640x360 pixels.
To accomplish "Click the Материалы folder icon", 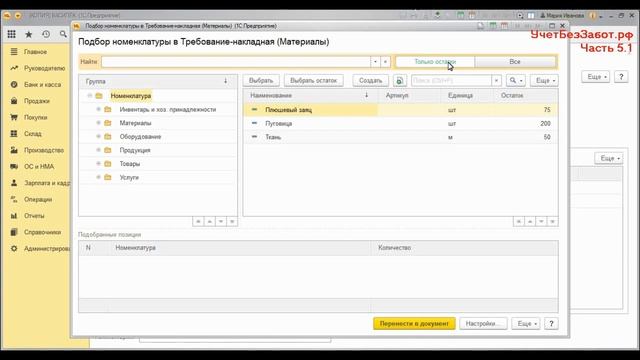I will click(108, 123).
